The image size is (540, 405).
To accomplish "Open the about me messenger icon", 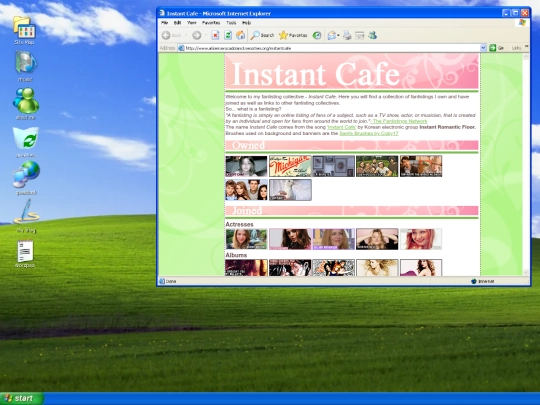I will point(26,104).
